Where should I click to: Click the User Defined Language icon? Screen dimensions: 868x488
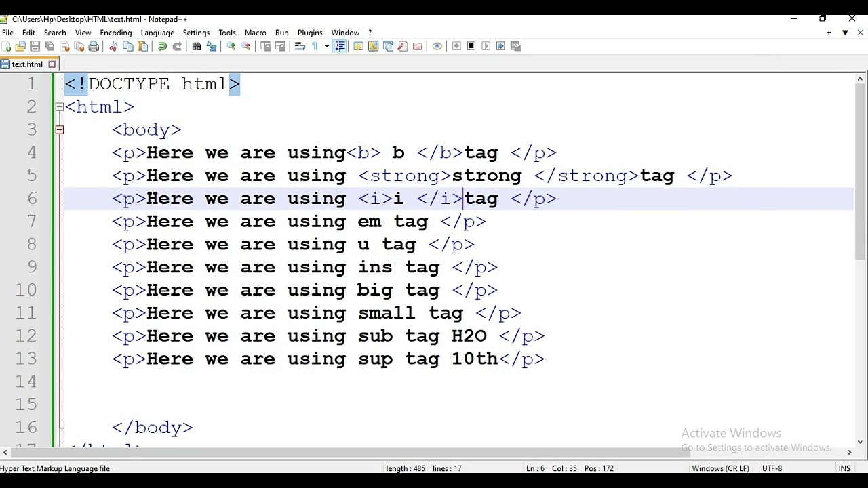358,46
